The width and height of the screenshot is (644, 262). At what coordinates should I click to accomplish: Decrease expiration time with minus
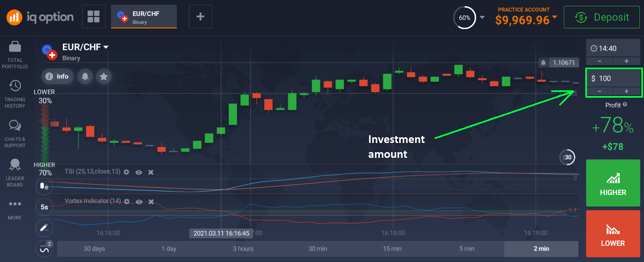[x=599, y=61]
